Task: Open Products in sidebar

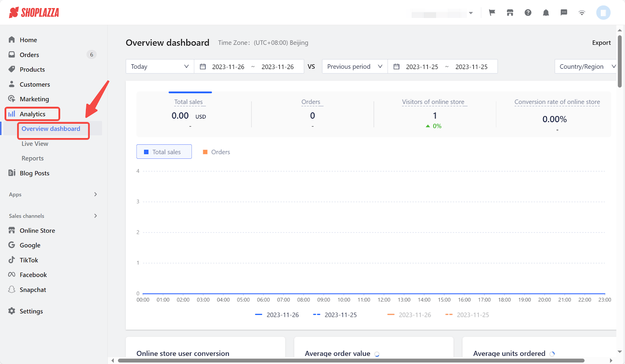Action: point(32,69)
